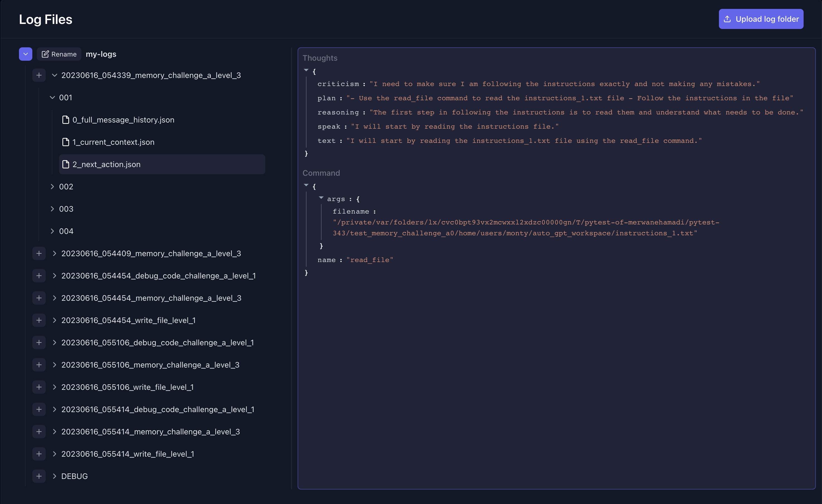Click the pencil icon inside the Rename button
The width and height of the screenshot is (822, 504).
pyautogui.click(x=46, y=54)
